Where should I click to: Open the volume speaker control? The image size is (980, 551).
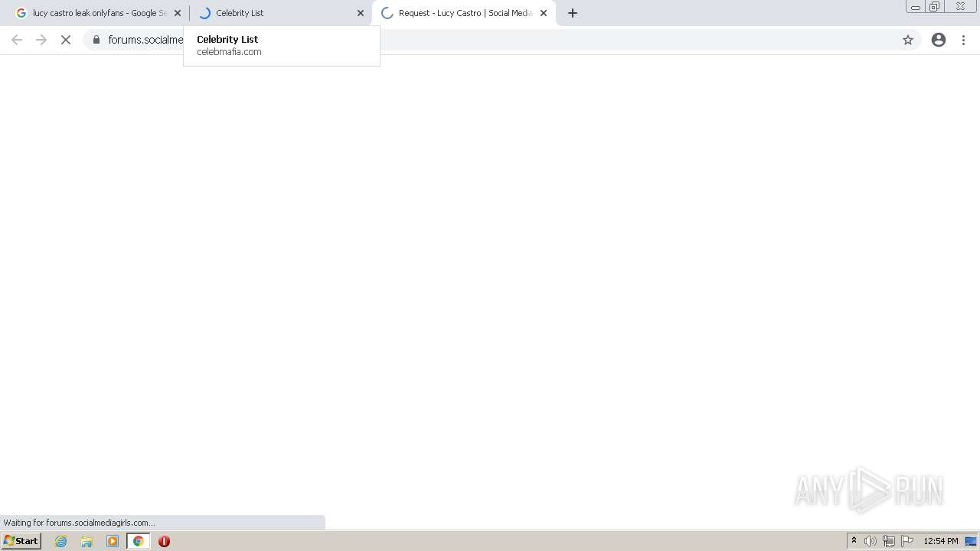pos(871,541)
